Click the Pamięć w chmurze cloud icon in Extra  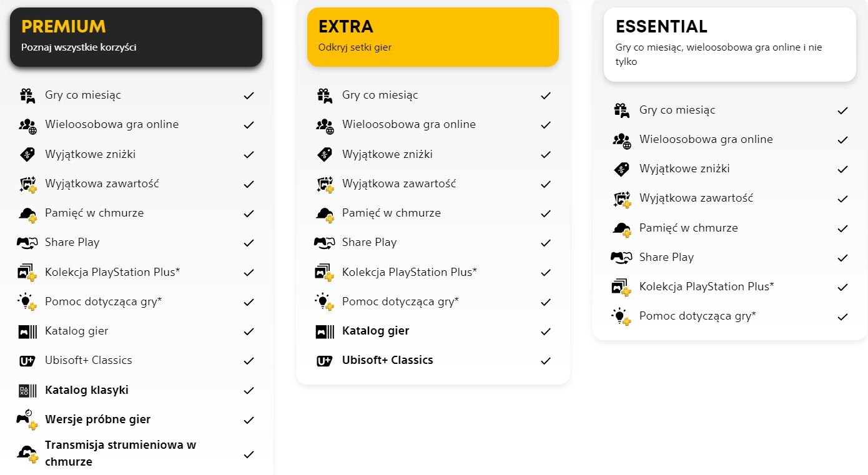click(x=325, y=213)
